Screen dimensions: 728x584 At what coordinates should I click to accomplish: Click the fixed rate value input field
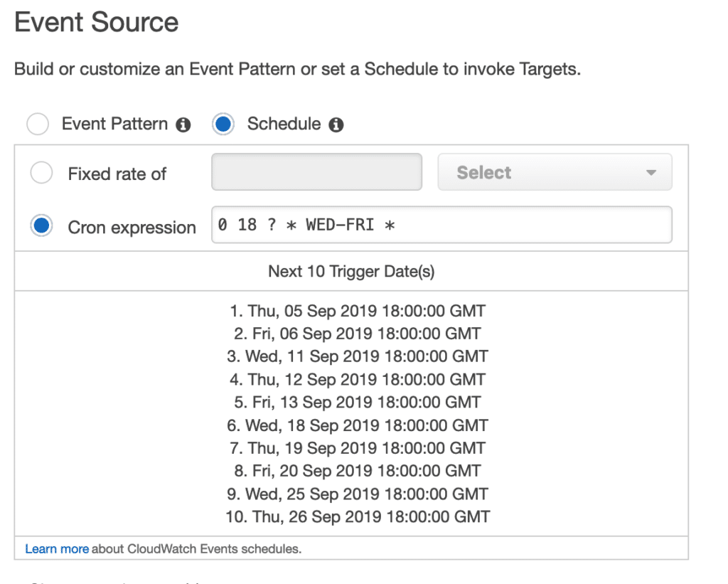[x=316, y=171]
